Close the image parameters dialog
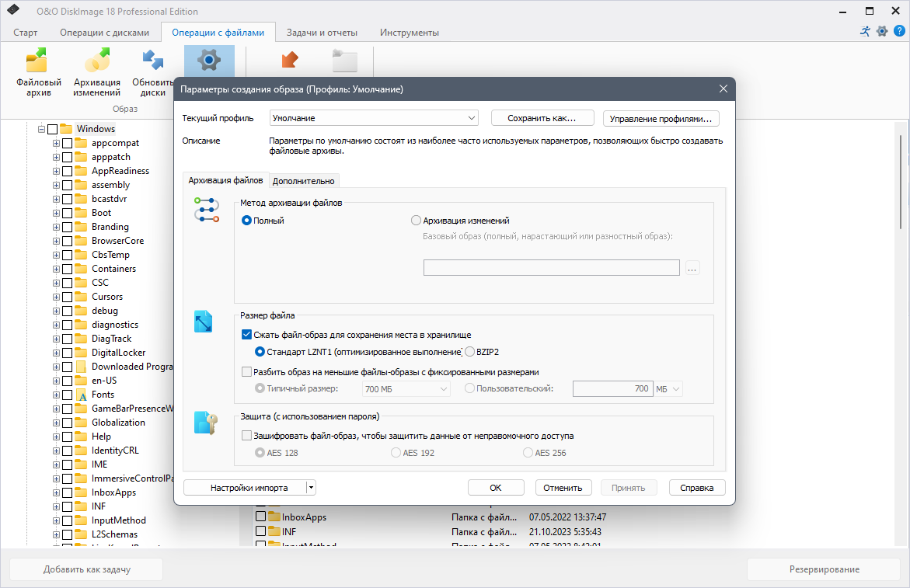This screenshot has height=588, width=910. click(723, 89)
